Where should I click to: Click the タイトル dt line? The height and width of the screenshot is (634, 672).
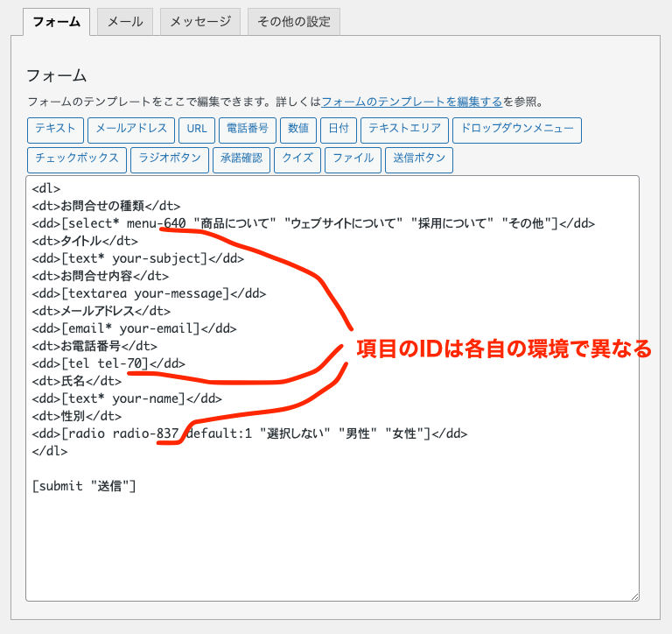point(85,241)
